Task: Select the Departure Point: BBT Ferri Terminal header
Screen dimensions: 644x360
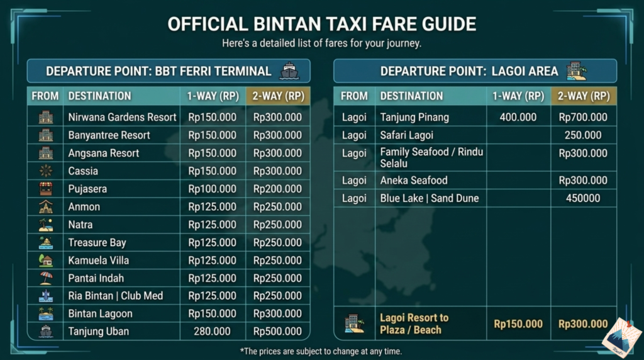Action: tap(158, 71)
